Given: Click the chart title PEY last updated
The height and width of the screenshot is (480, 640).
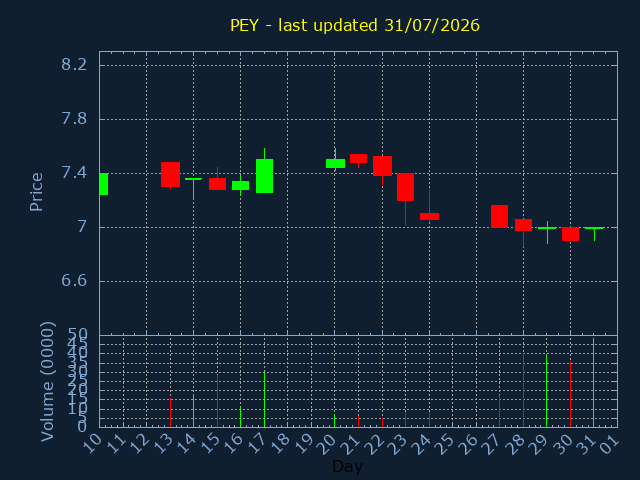Looking at the screenshot, I should coord(355,25).
